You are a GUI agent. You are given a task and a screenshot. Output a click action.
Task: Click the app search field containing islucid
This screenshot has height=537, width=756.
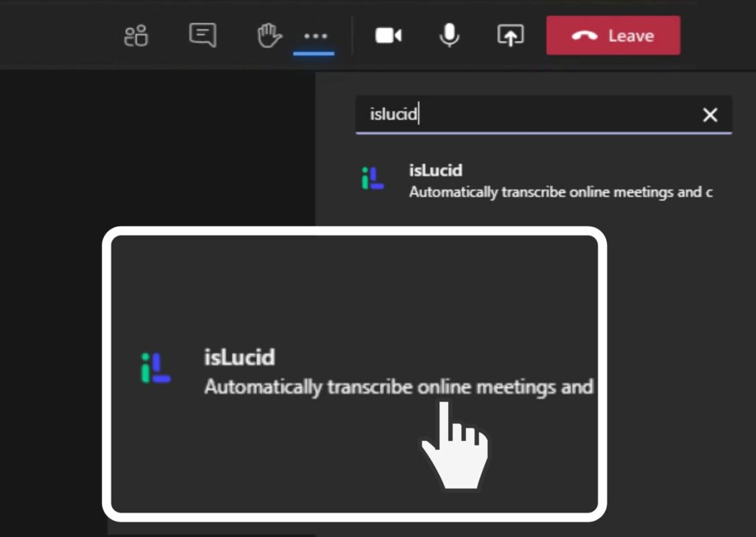543,114
